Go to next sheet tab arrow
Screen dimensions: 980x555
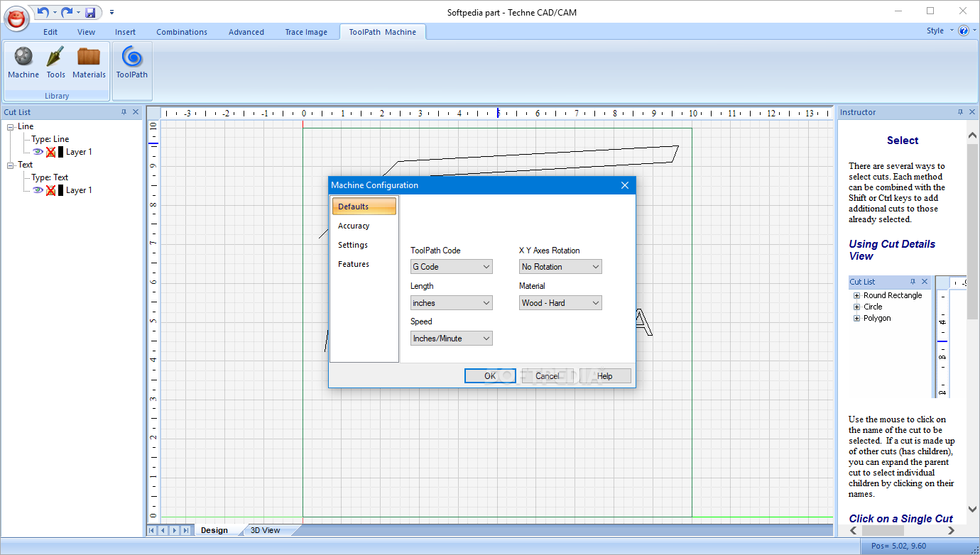point(175,530)
